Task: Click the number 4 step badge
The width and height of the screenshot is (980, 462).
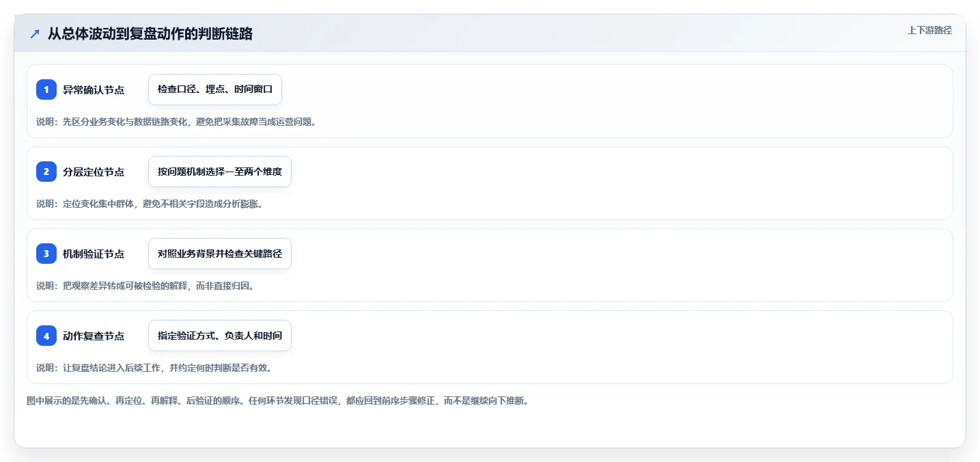Action: [x=46, y=336]
